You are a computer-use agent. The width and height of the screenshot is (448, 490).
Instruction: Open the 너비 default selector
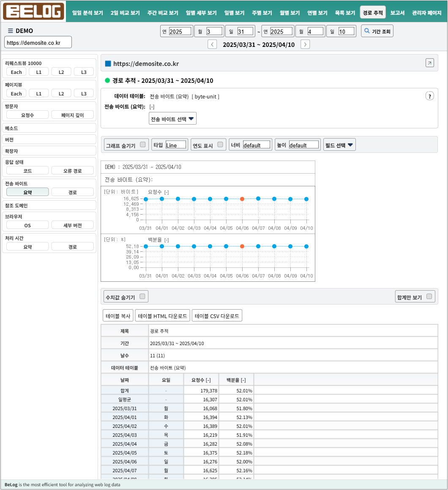pyautogui.click(x=257, y=145)
